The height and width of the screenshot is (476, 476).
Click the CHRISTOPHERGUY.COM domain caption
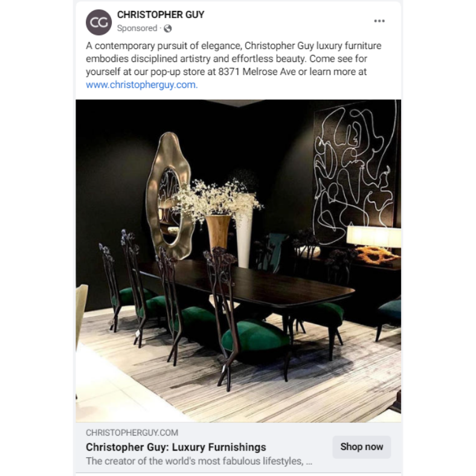pyautogui.click(x=132, y=433)
